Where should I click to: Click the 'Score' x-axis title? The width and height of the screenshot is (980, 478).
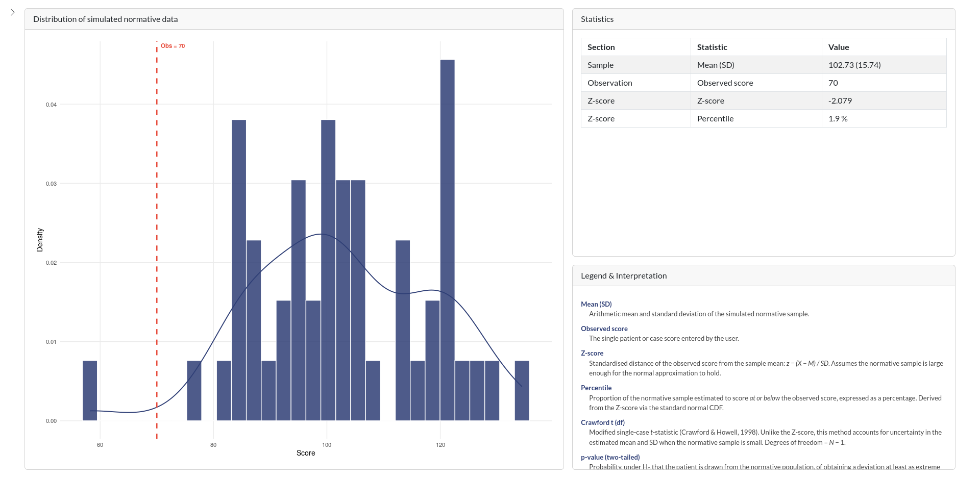(x=306, y=453)
